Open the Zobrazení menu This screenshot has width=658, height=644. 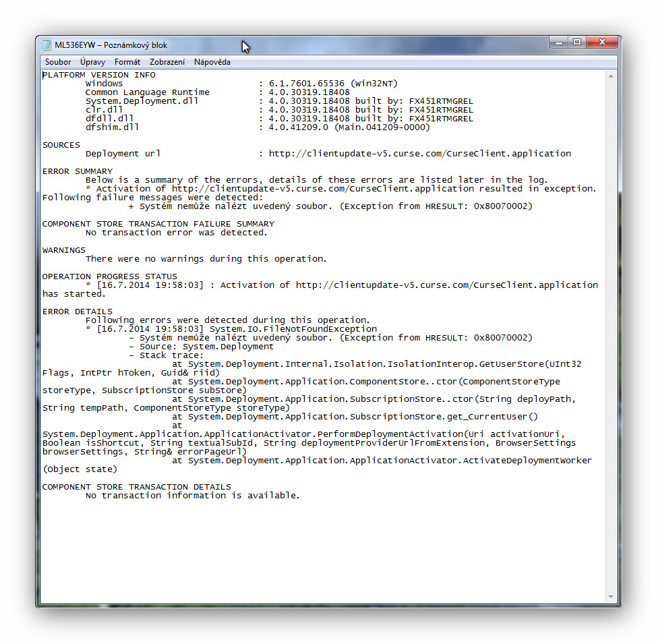click(x=167, y=62)
